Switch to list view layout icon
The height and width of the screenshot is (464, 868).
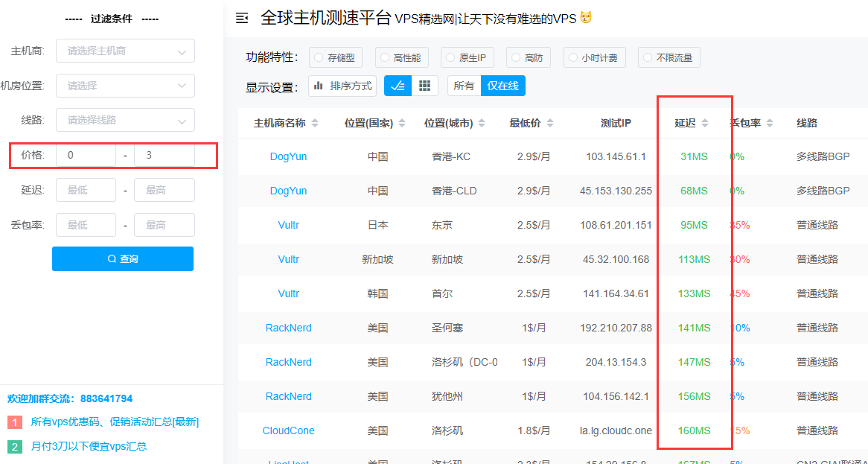pos(398,86)
